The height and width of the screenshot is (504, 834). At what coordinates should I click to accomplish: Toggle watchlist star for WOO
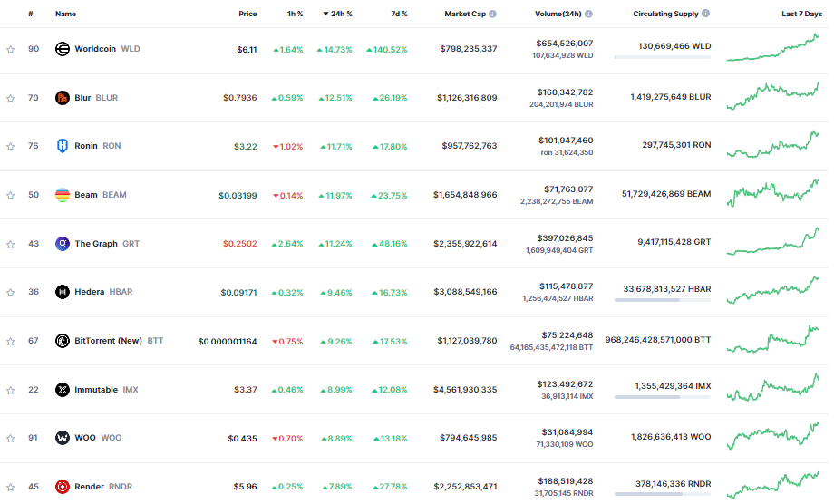coord(11,438)
